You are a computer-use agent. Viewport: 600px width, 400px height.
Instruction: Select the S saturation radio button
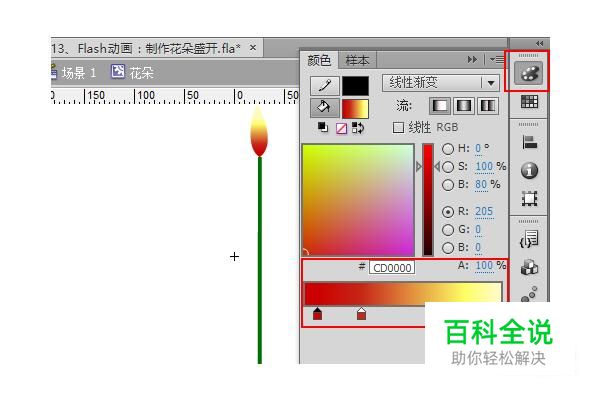click(x=448, y=167)
